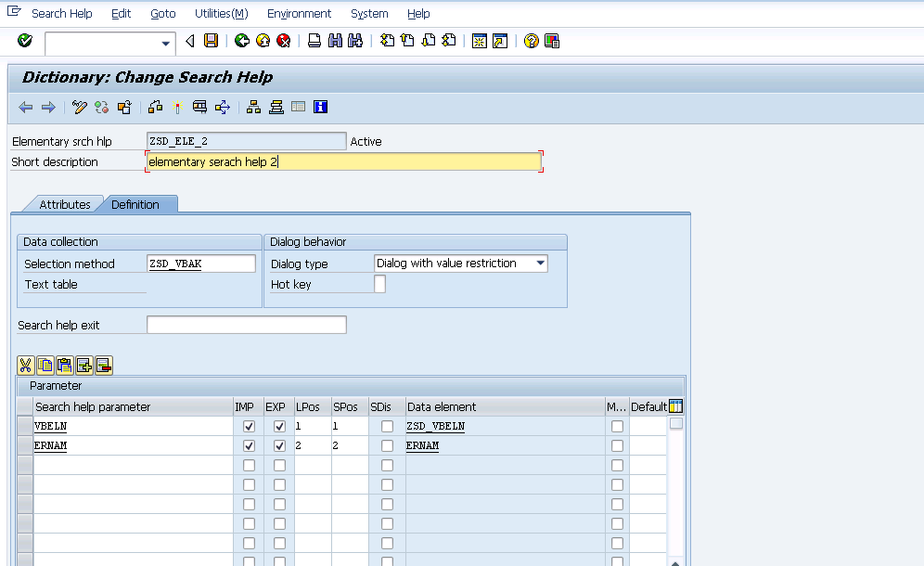
Task: Follow the ERNAM data element link
Action: [x=421, y=445]
